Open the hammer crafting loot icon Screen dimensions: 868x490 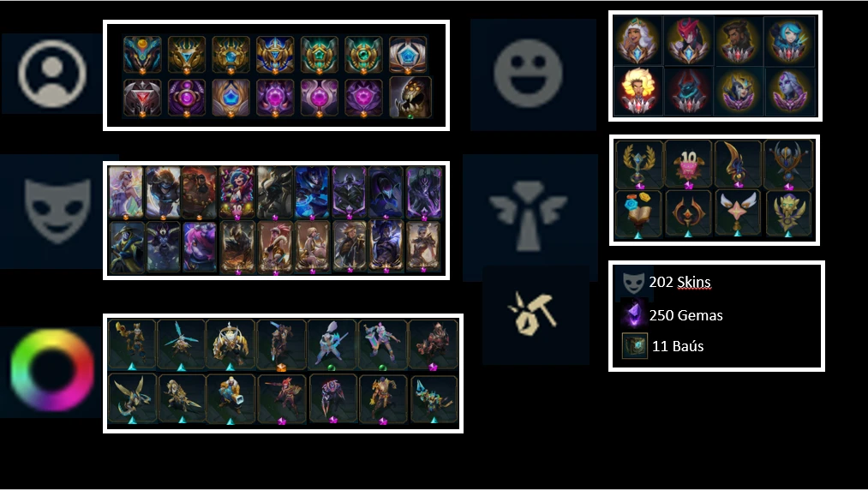[x=532, y=315]
